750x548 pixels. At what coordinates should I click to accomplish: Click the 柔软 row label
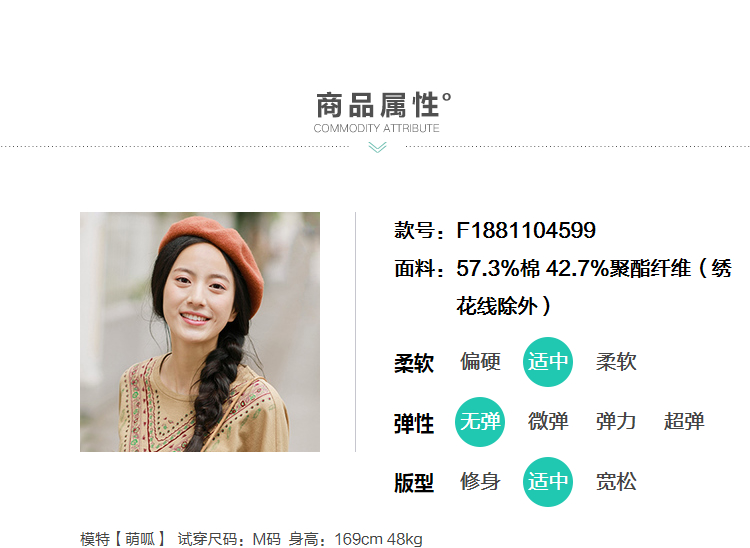click(414, 363)
